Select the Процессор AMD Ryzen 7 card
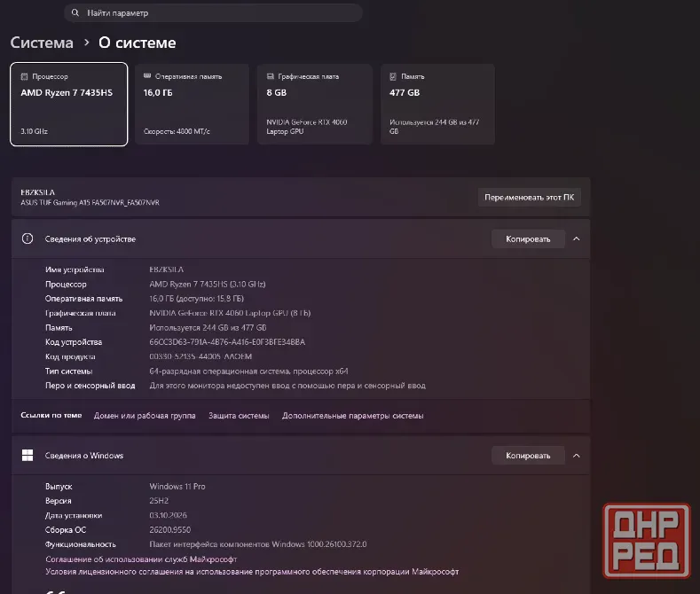This screenshot has width=700, height=594. click(x=68, y=104)
